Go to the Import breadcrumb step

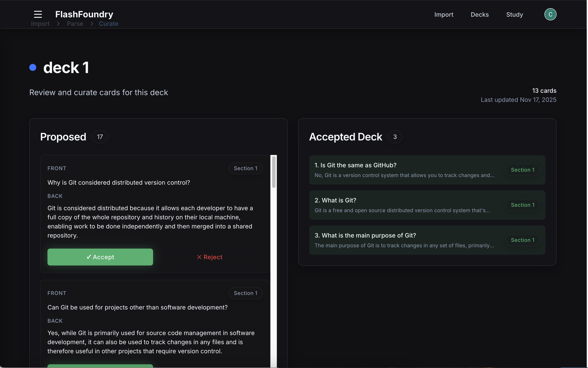40,24
